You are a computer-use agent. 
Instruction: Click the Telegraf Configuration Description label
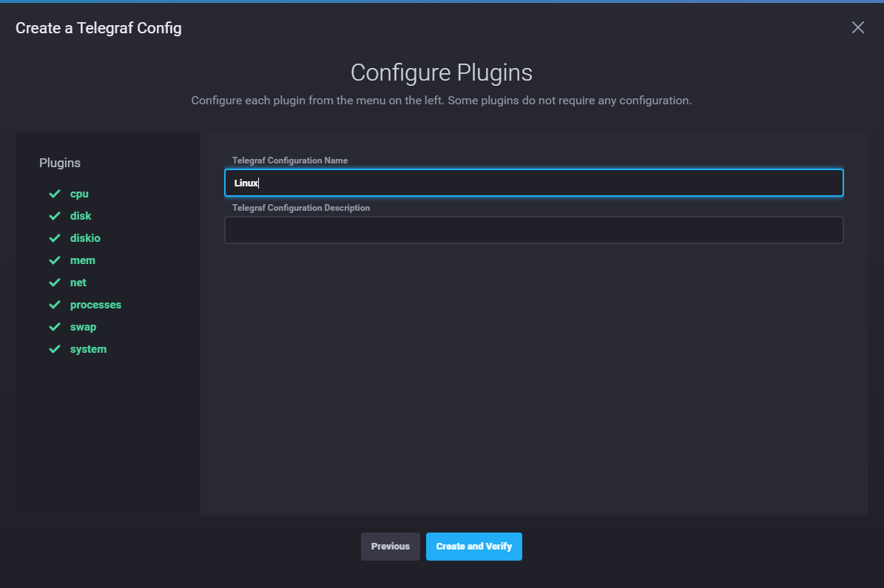[x=301, y=208]
